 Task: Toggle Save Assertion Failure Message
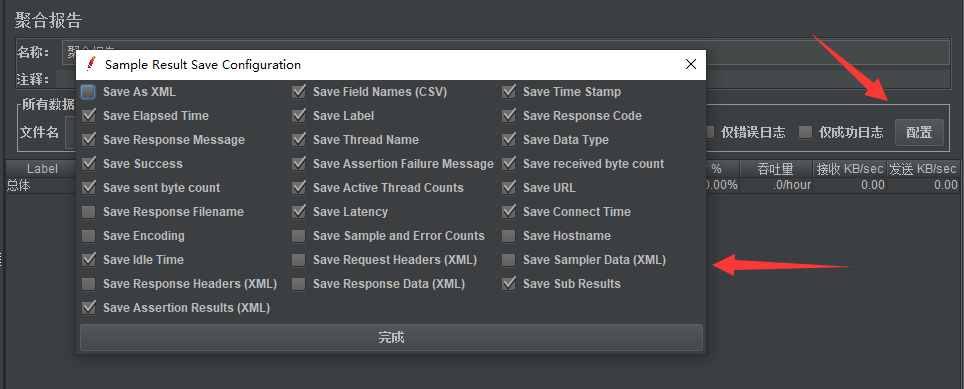coord(299,164)
